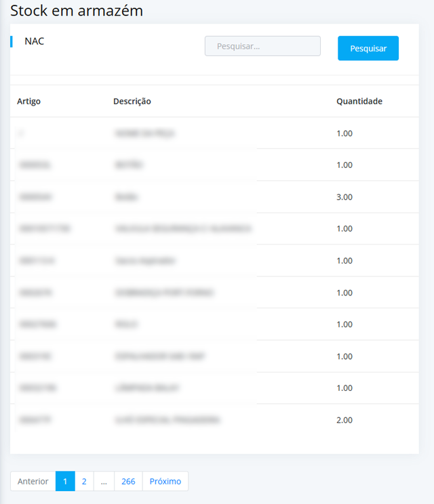Go to previous page with Anterior
Image resolution: width=434 pixels, height=504 pixels.
pyautogui.click(x=33, y=482)
